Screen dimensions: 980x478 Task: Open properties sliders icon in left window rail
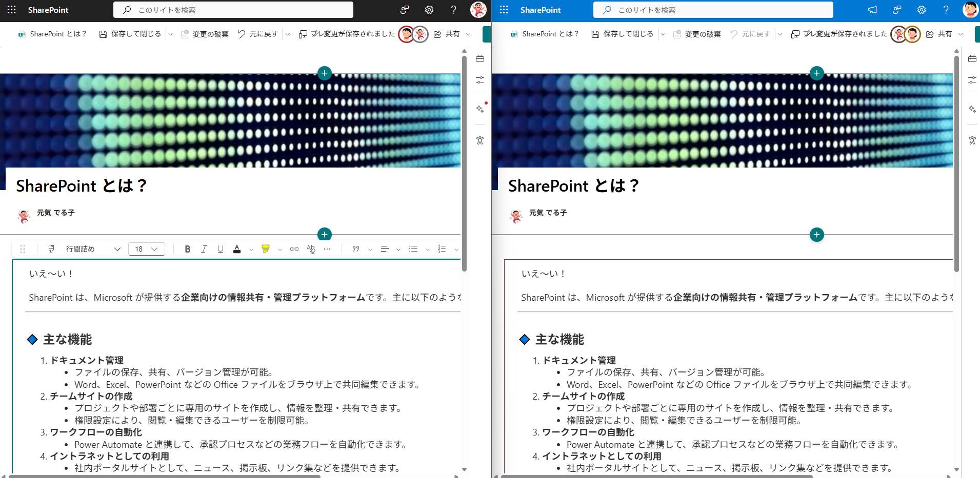(x=480, y=80)
